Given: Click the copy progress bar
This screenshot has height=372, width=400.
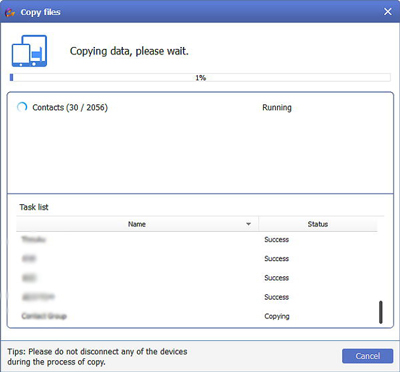Looking at the screenshot, I should tap(200, 78).
